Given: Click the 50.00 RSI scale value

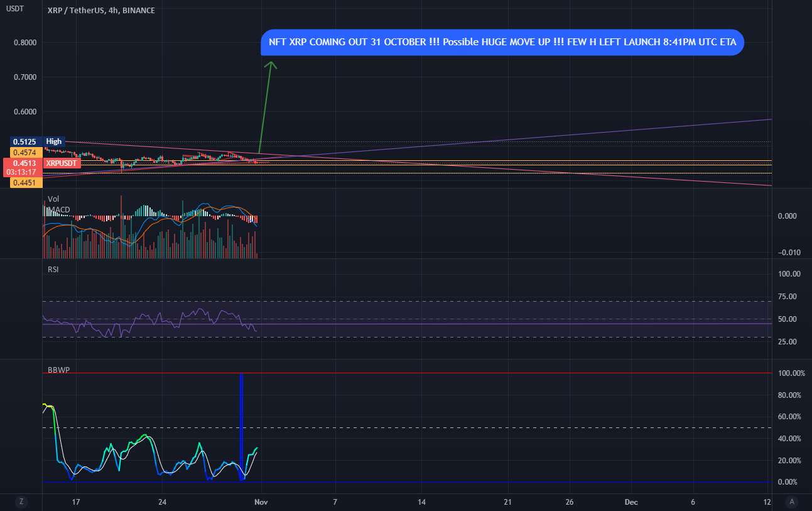Looking at the screenshot, I should (x=788, y=319).
